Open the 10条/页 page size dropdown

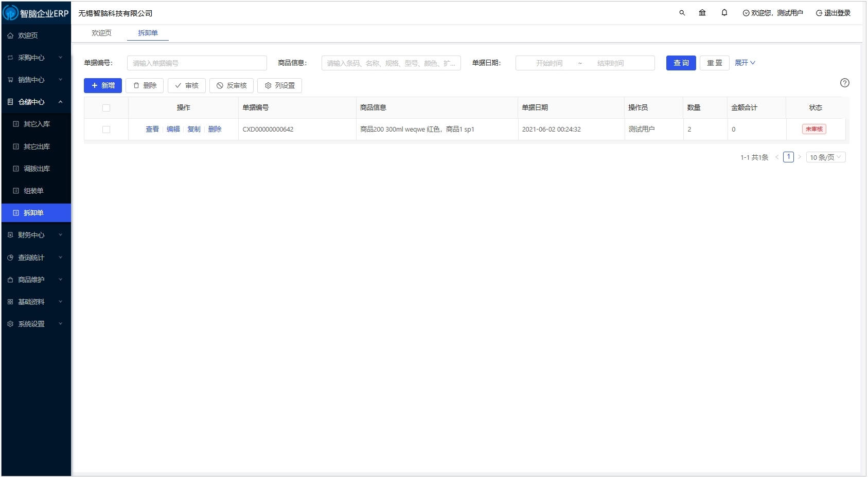pos(825,157)
